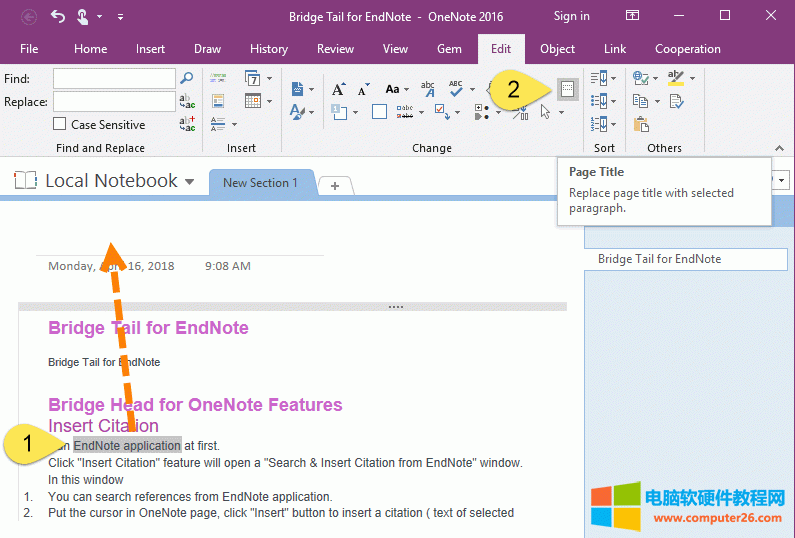Viewport: 795px width, 538px height.
Task: Open the Change Case Aa dropdown
Action: click(x=396, y=89)
